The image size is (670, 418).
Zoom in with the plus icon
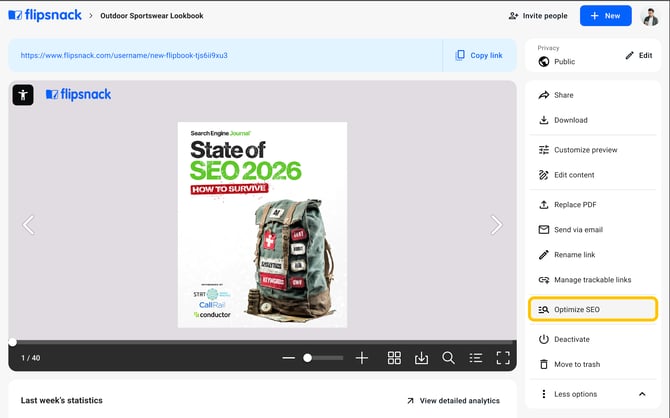(x=361, y=358)
